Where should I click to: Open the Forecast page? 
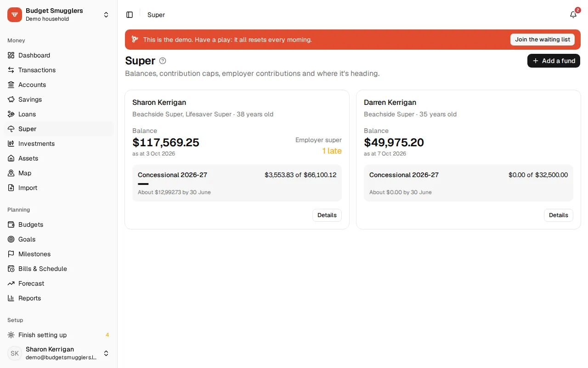tap(59, 283)
